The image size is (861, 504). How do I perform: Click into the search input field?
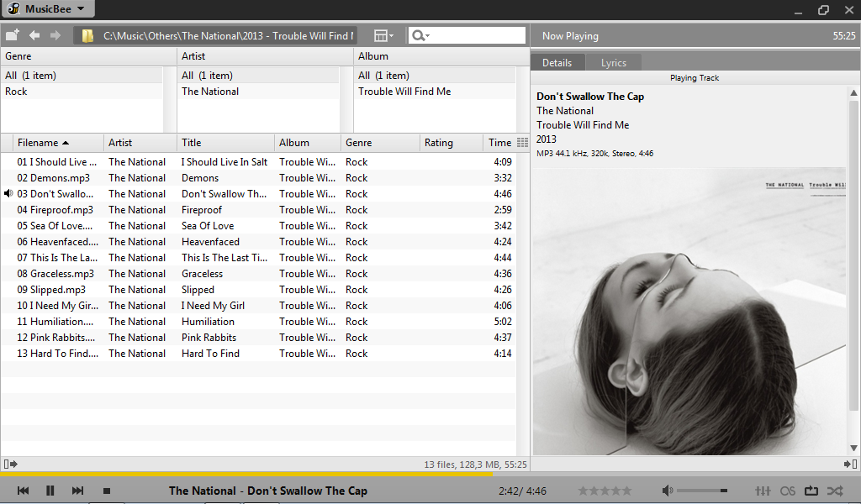pos(478,35)
